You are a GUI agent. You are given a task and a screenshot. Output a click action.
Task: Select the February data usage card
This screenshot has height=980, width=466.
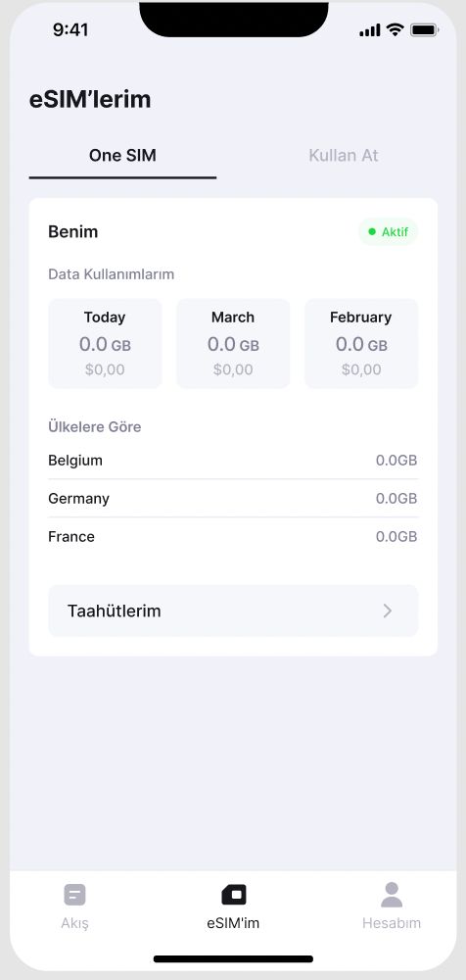[x=361, y=343]
